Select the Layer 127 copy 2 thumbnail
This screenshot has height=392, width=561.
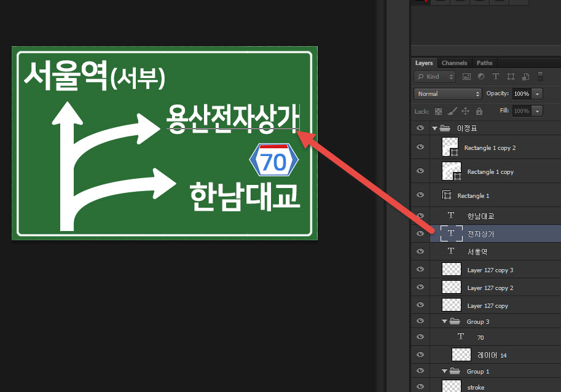(452, 287)
